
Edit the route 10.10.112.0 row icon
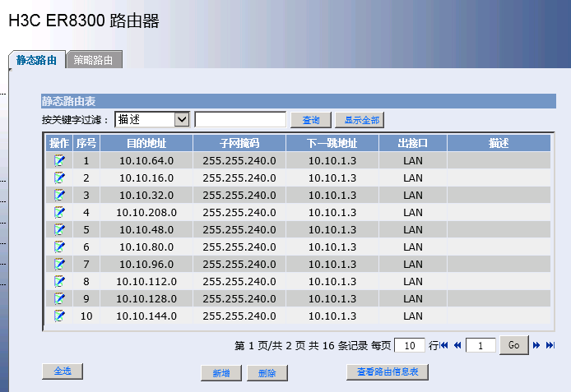click(59, 281)
